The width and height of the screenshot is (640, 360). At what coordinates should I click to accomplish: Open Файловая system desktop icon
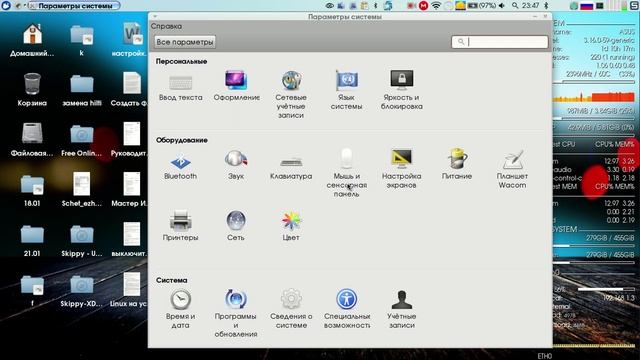point(32,140)
